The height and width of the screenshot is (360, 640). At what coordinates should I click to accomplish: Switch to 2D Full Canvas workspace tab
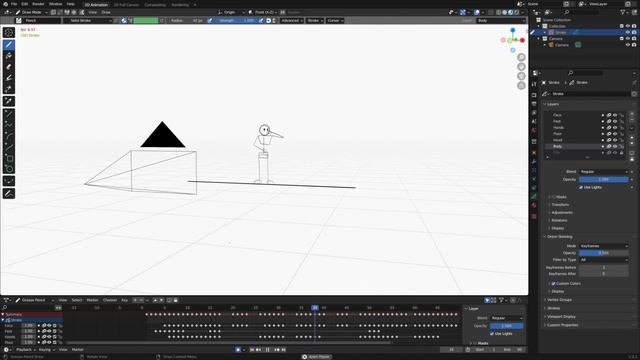pos(126,5)
